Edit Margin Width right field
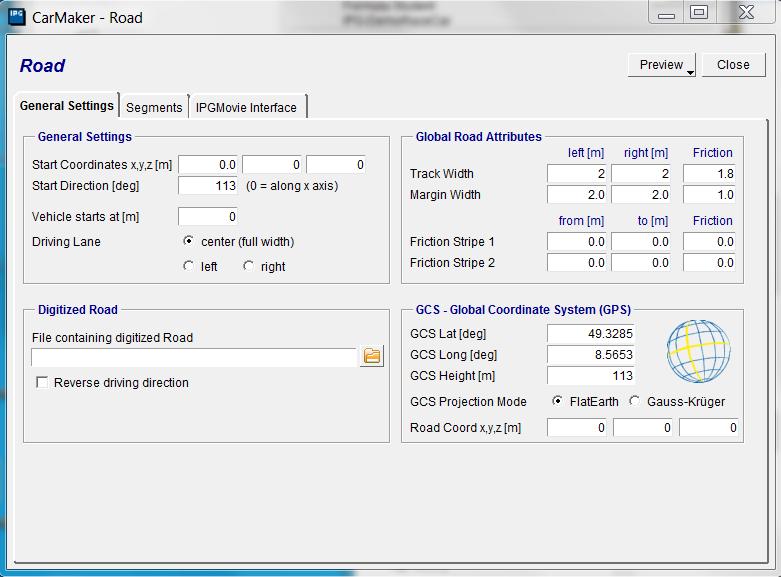This screenshot has height=577, width=781. pos(641,194)
